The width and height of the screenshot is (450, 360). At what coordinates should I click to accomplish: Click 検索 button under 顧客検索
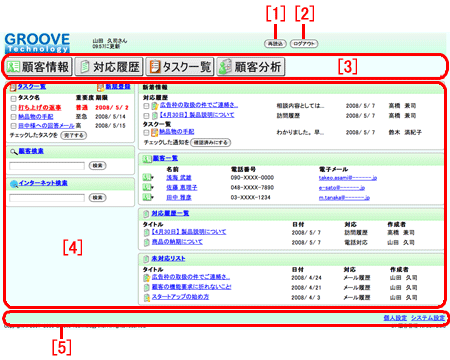(x=97, y=166)
